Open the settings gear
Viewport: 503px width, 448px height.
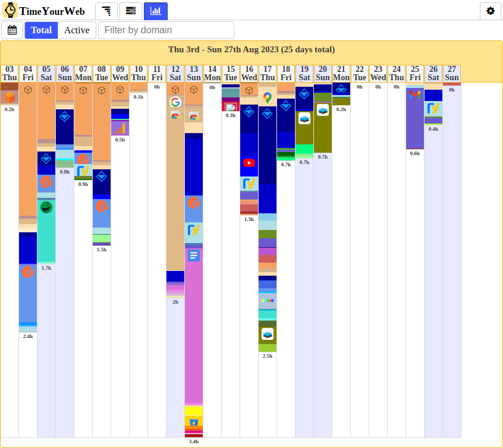(x=491, y=11)
